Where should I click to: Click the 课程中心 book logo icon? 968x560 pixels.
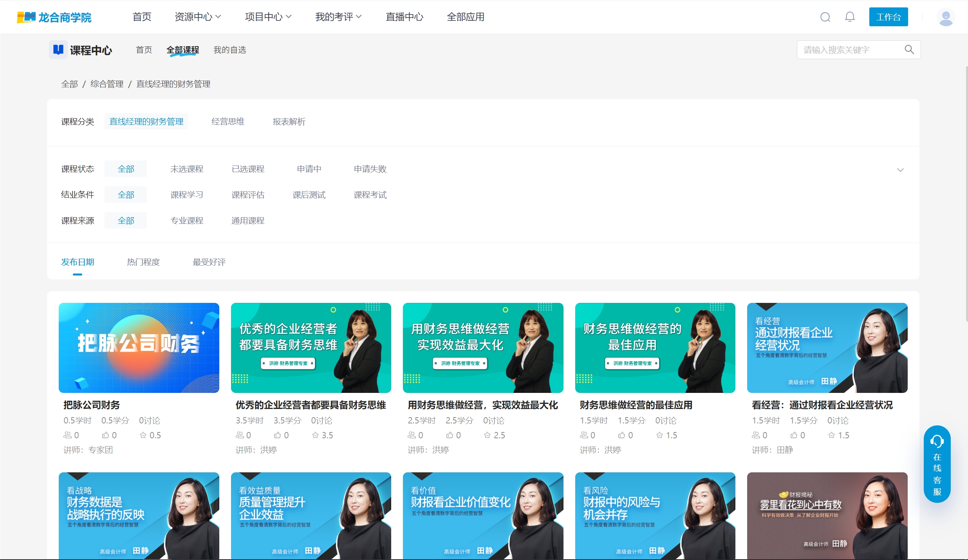click(58, 50)
